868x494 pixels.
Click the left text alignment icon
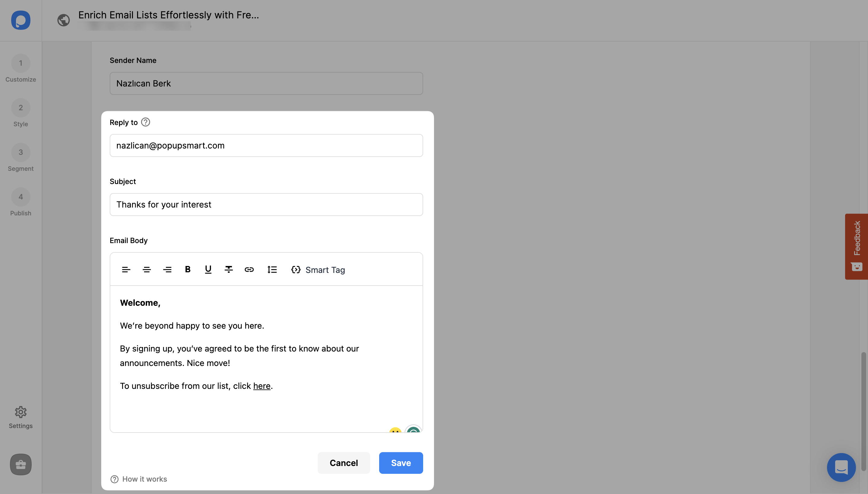[126, 269]
